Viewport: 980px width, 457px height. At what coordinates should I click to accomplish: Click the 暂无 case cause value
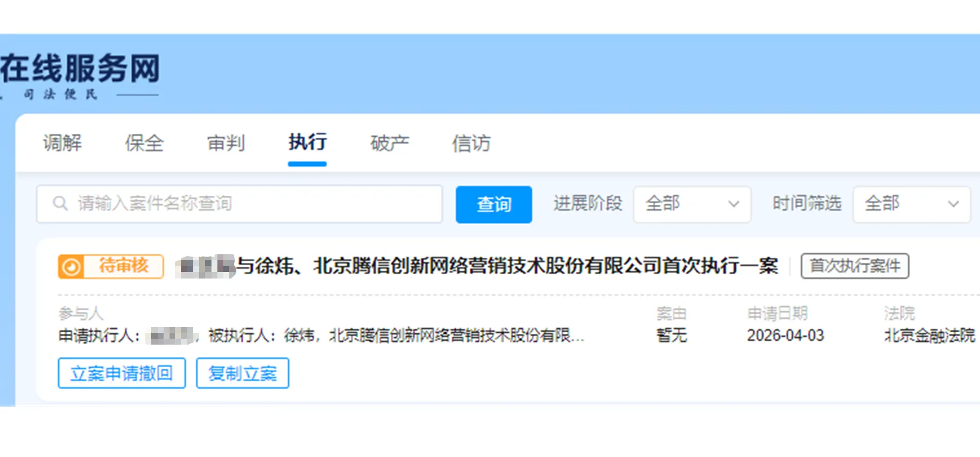tap(672, 335)
